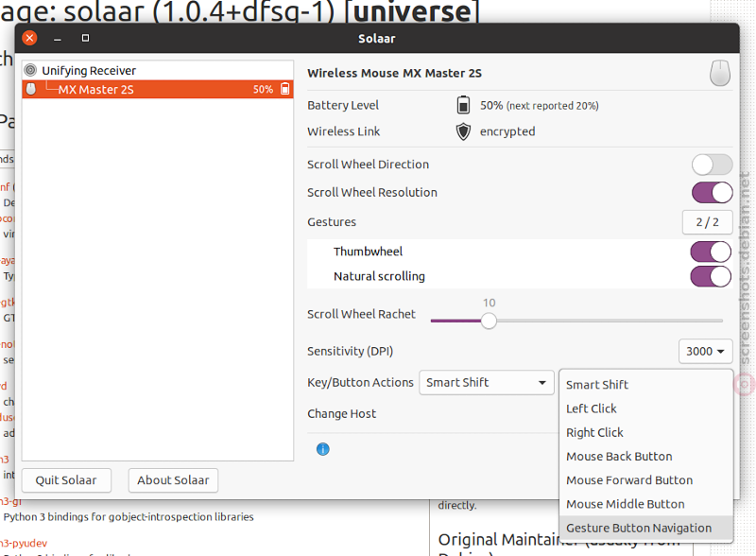
Task: Click the battery icon in MX Master 2S row
Action: [x=285, y=89]
